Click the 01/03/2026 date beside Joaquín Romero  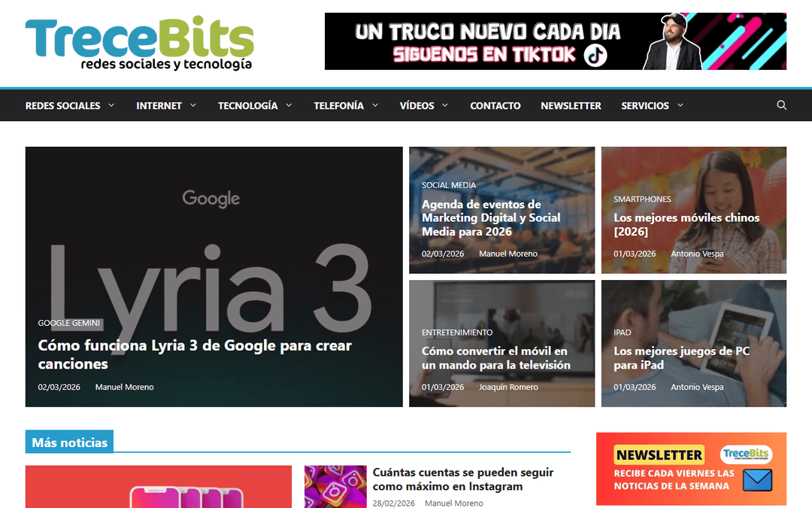click(x=443, y=387)
